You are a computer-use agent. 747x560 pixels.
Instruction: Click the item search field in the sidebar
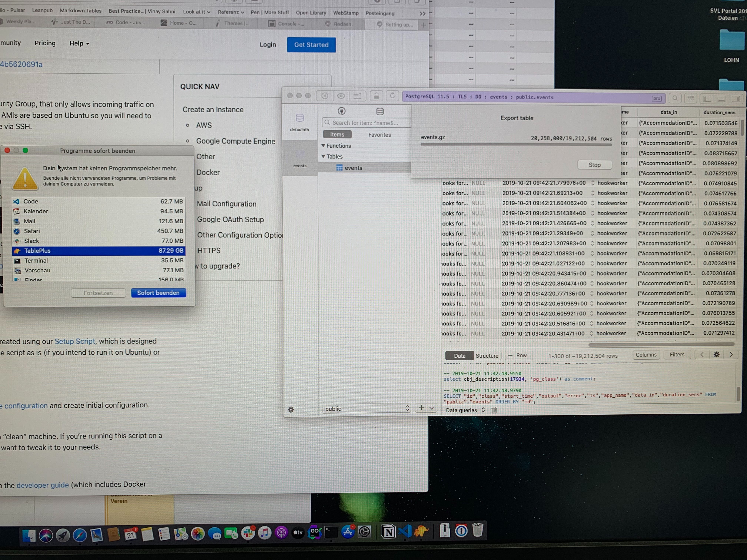click(x=365, y=123)
